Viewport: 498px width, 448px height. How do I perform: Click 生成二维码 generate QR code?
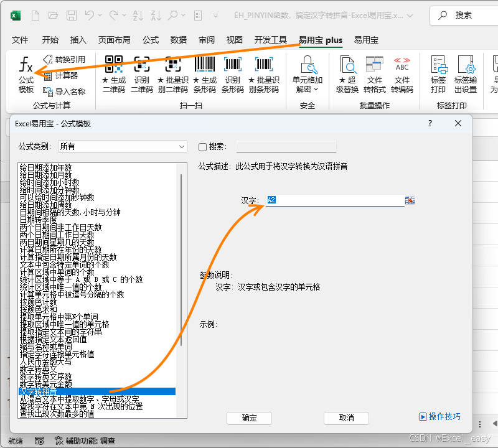tap(114, 75)
